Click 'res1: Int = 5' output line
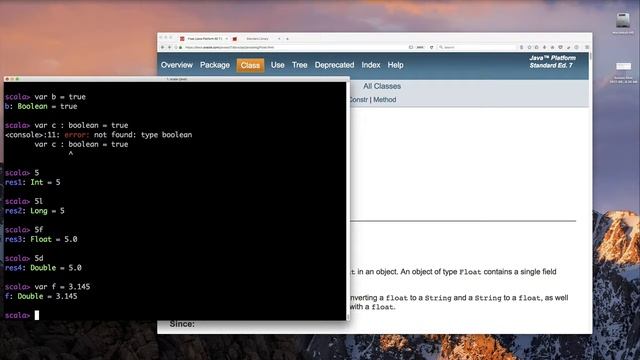The height and width of the screenshot is (360, 640). coord(33,182)
